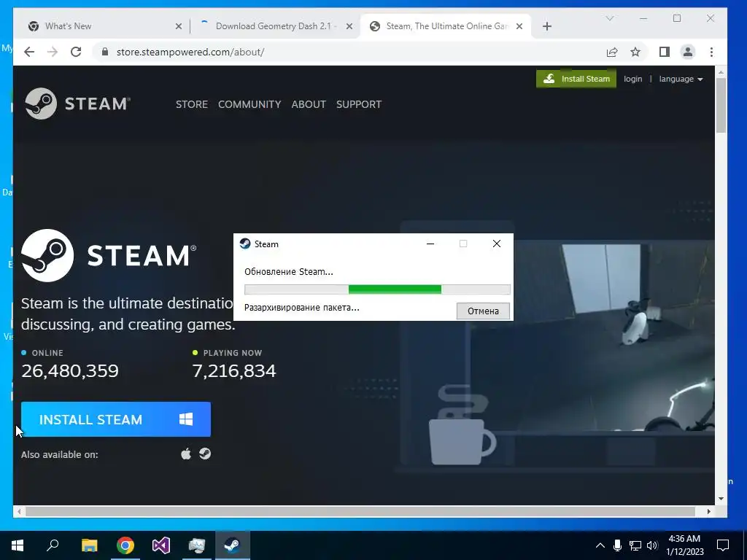Reload the current page
This screenshot has width=747, height=560.
point(76,52)
